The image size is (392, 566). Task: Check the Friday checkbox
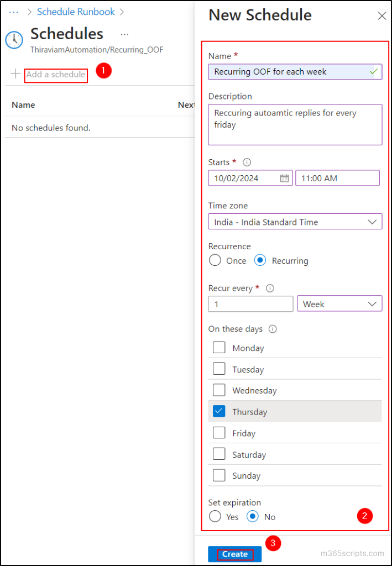(x=219, y=433)
